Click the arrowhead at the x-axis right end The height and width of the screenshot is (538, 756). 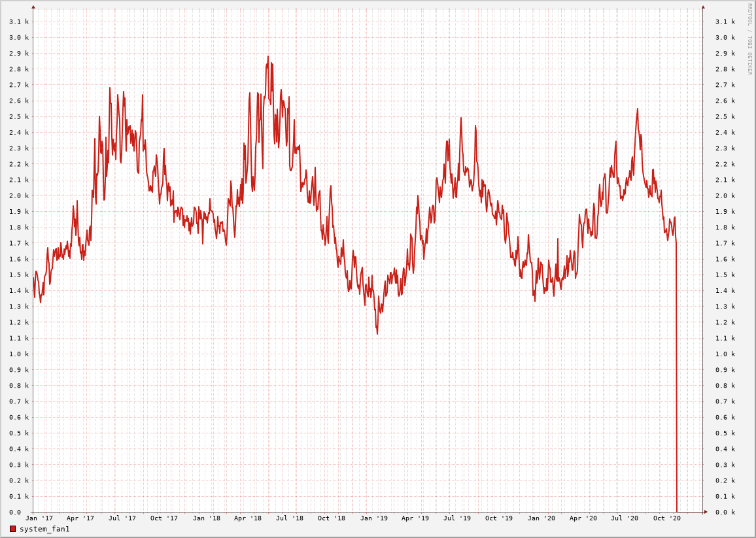click(705, 512)
